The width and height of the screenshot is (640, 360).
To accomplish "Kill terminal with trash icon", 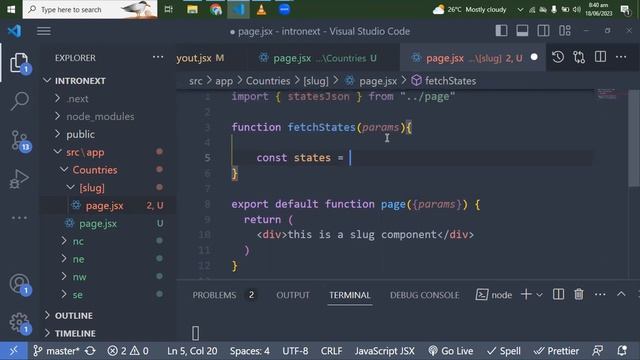I will pos(579,294).
